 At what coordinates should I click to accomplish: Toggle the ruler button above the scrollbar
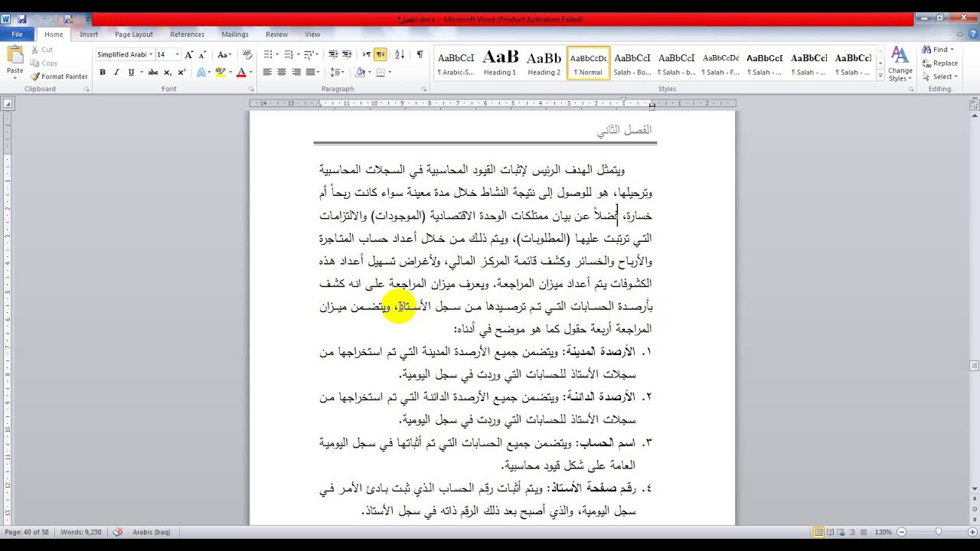point(975,104)
